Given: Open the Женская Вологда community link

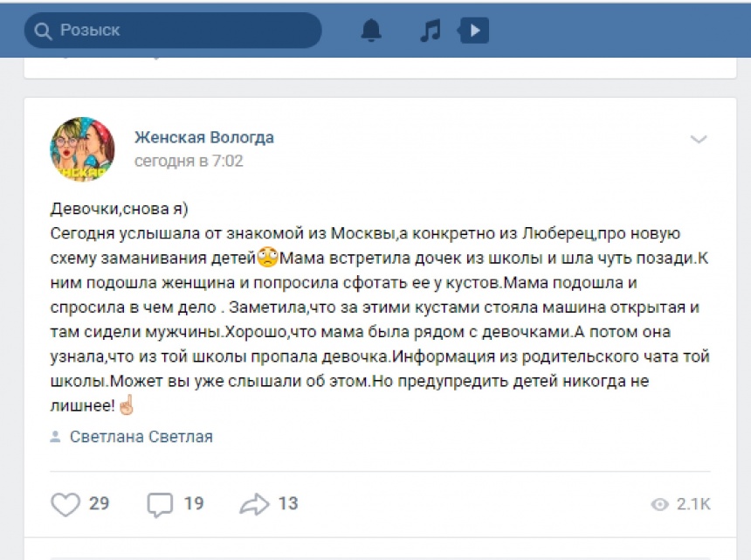Looking at the screenshot, I should [x=204, y=137].
